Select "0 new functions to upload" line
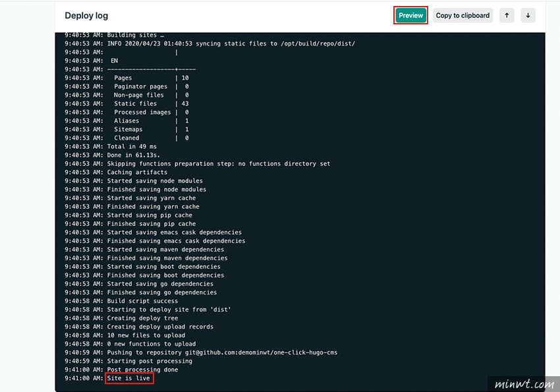Image resolution: width=560 pixels, height=392 pixels. pos(130,344)
